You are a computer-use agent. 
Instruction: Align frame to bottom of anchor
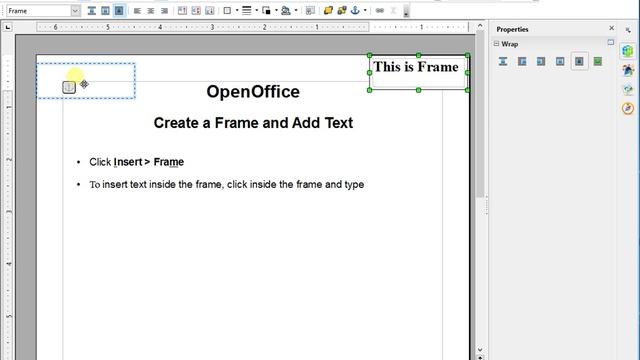210,11
